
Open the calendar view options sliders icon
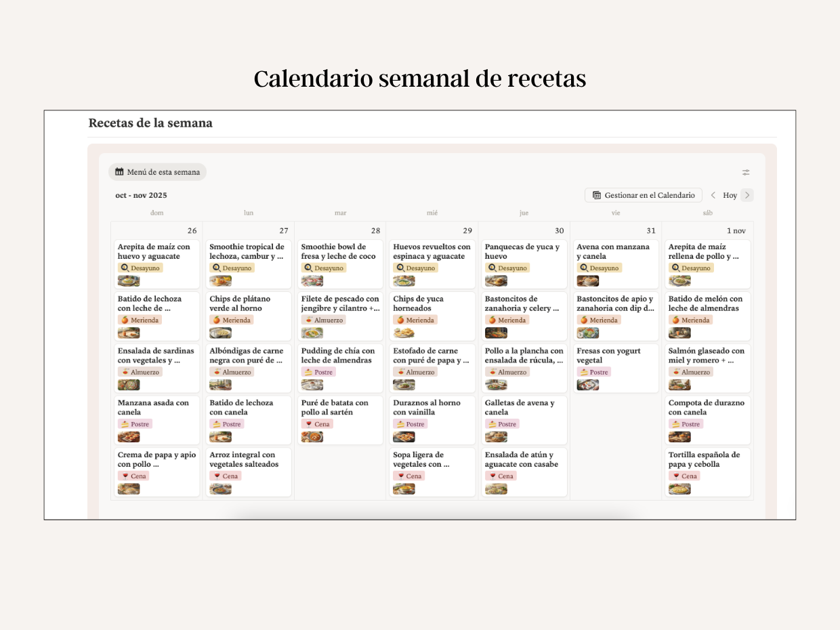[745, 172]
